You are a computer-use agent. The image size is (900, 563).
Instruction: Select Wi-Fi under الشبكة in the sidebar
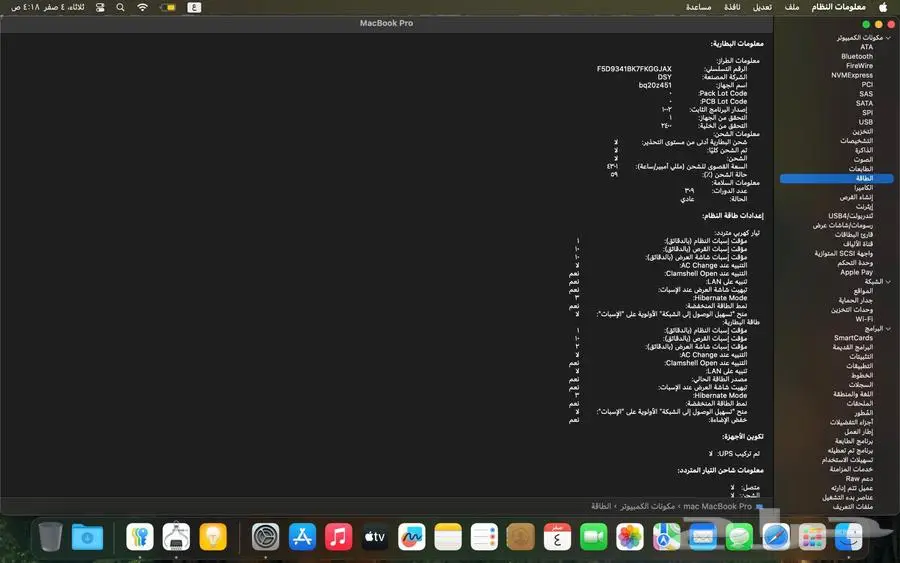pos(864,319)
